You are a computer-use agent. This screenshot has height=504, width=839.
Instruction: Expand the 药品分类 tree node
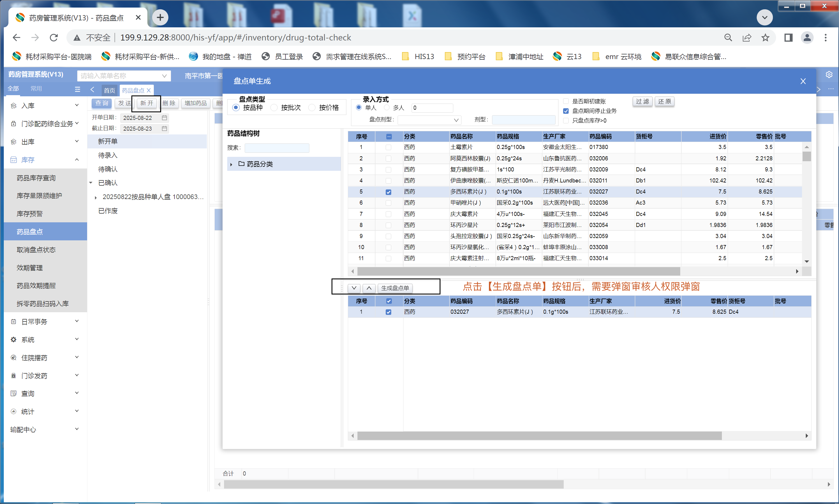231,164
